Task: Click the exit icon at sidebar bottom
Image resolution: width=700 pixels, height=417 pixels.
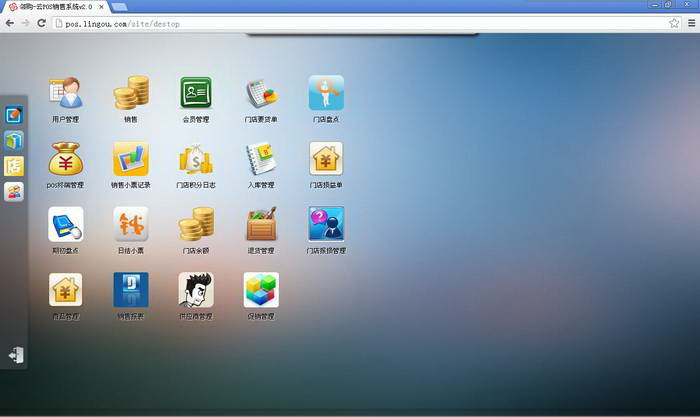Action: click(x=15, y=355)
